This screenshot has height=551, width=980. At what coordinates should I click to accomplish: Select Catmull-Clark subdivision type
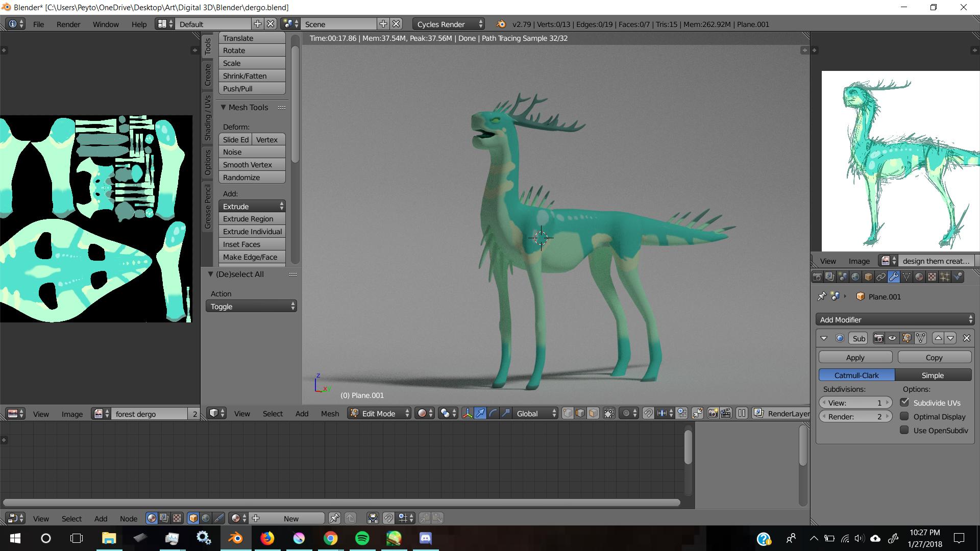coord(856,375)
